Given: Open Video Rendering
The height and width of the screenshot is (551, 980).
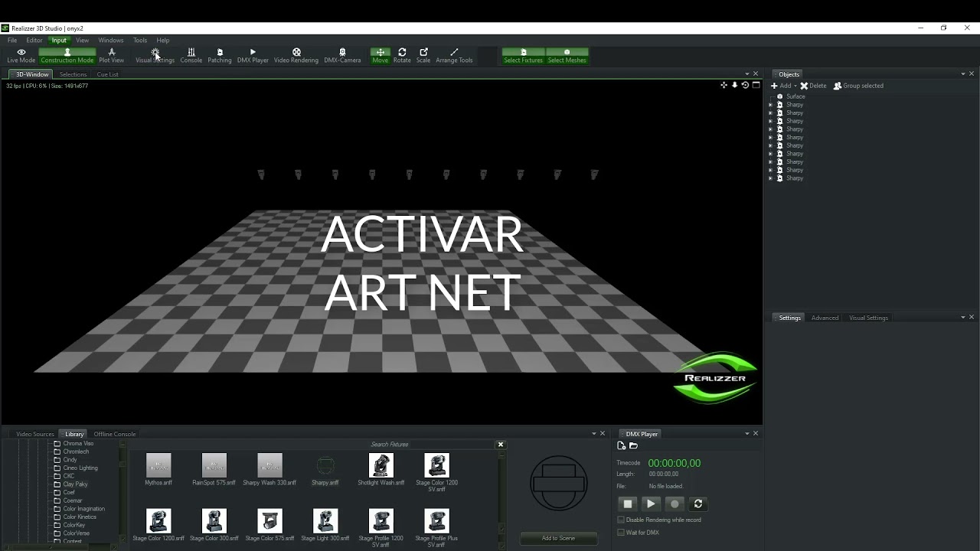Looking at the screenshot, I should 296,56.
